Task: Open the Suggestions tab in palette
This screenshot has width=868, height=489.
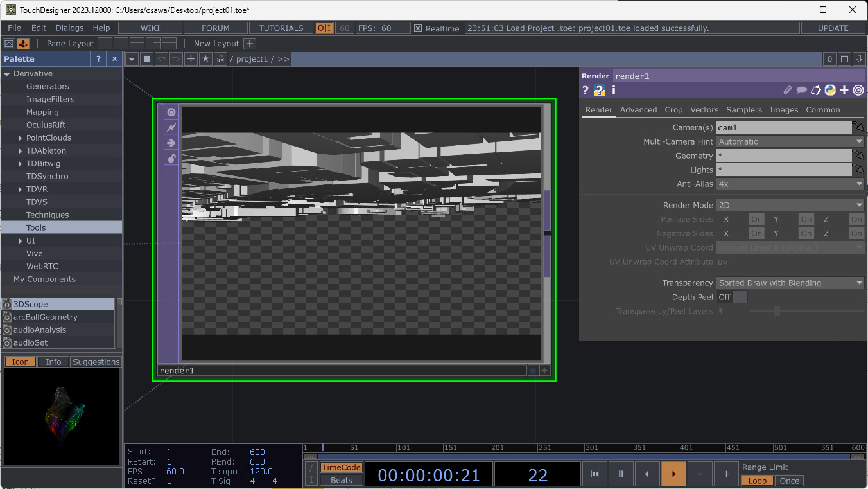Action: pyautogui.click(x=96, y=362)
